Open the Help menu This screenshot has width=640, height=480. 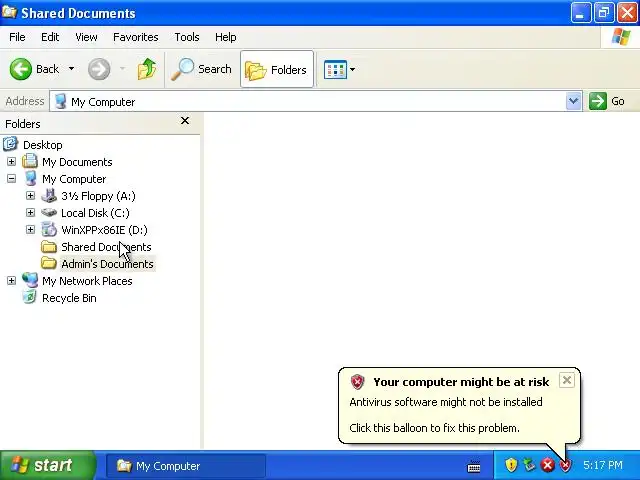tap(225, 37)
